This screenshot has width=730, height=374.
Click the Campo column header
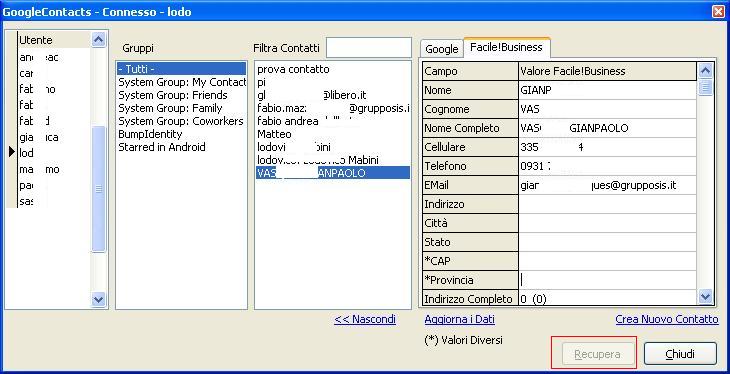coord(470,71)
